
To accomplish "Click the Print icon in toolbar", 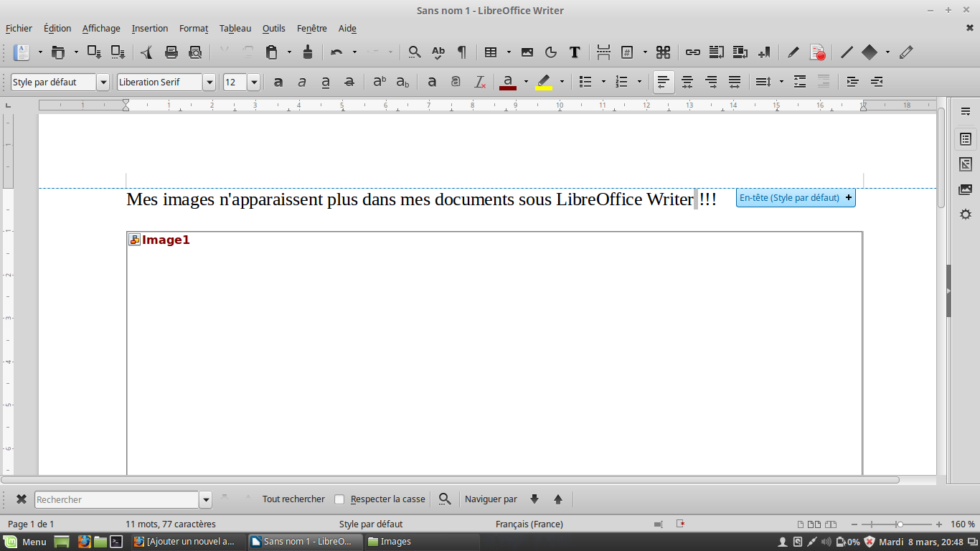I will pyautogui.click(x=171, y=52).
